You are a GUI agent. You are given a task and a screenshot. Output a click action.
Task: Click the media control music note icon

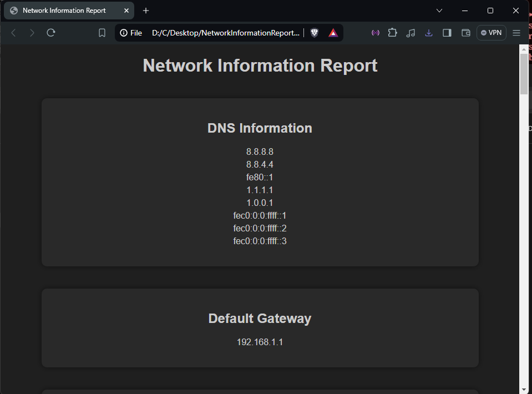(411, 33)
